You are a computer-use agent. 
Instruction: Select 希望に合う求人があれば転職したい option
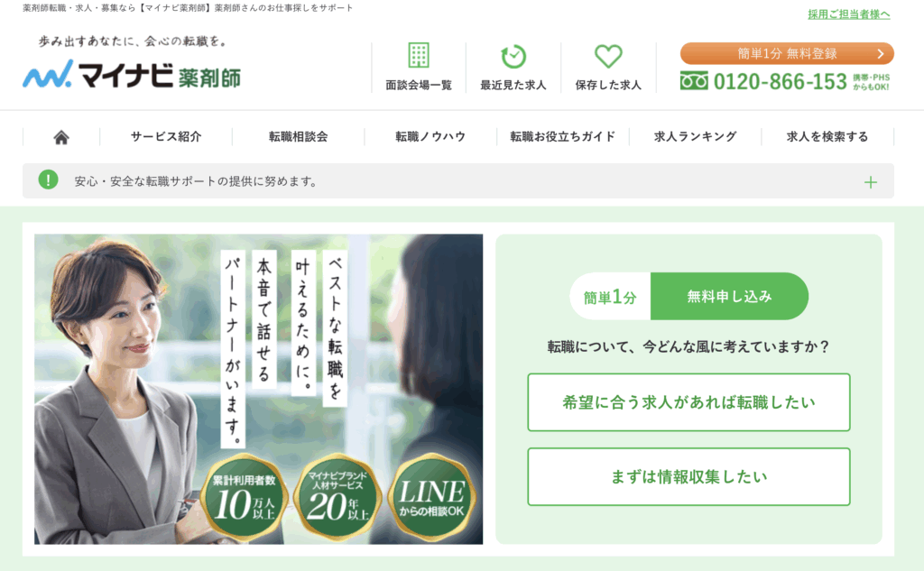click(x=688, y=402)
